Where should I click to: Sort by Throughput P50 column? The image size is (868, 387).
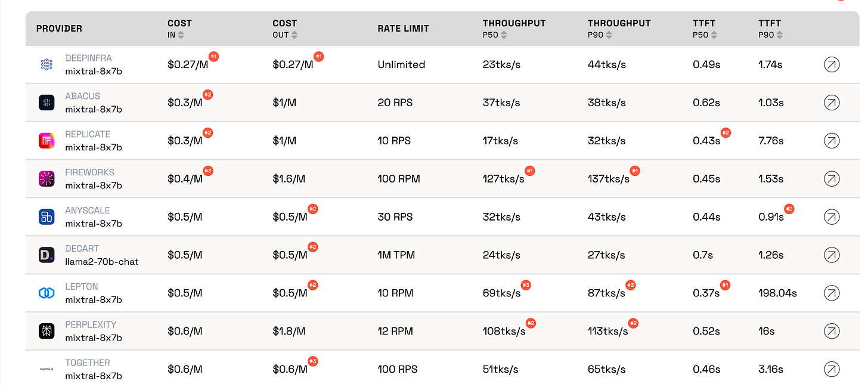click(x=504, y=35)
